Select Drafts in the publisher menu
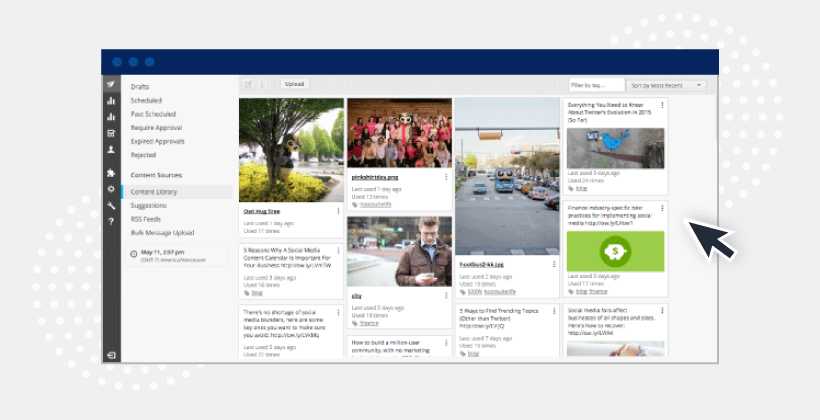The height and width of the screenshot is (420, 820). (140, 87)
